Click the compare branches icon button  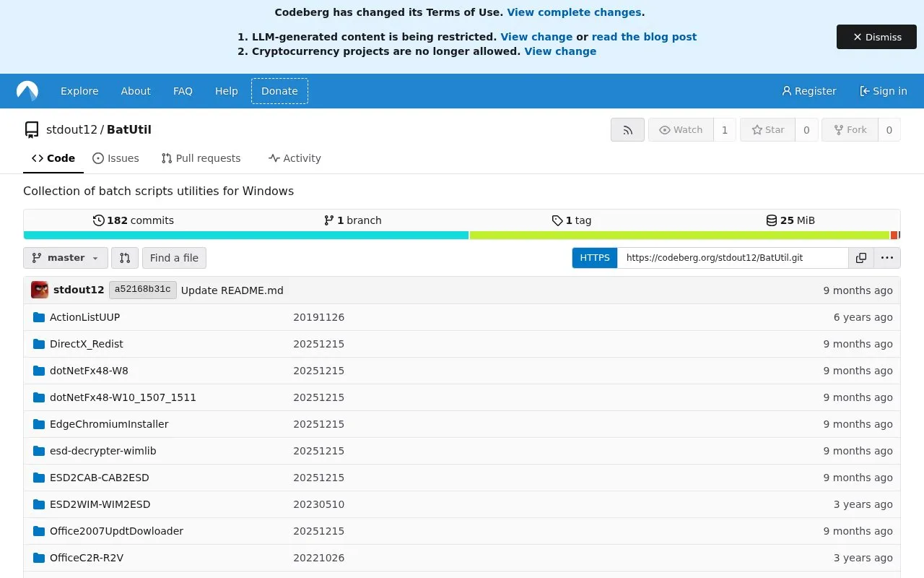point(124,258)
